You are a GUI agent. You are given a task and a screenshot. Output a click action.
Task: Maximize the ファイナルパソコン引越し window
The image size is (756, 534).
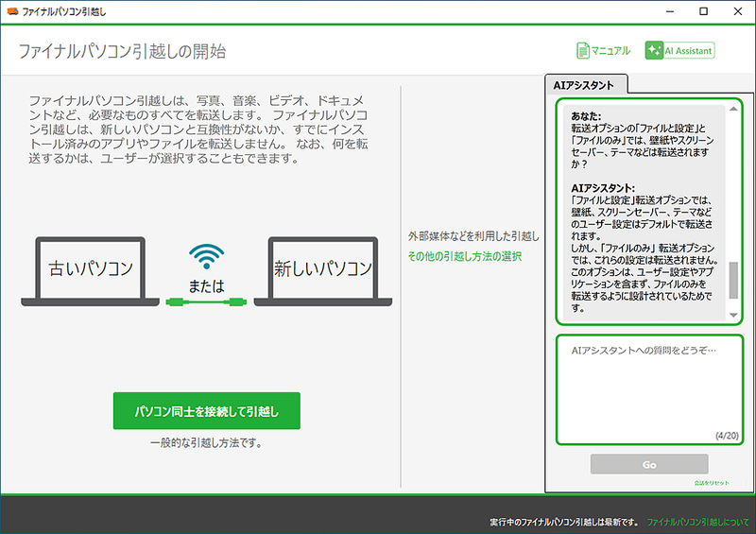[x=703, y=11]
